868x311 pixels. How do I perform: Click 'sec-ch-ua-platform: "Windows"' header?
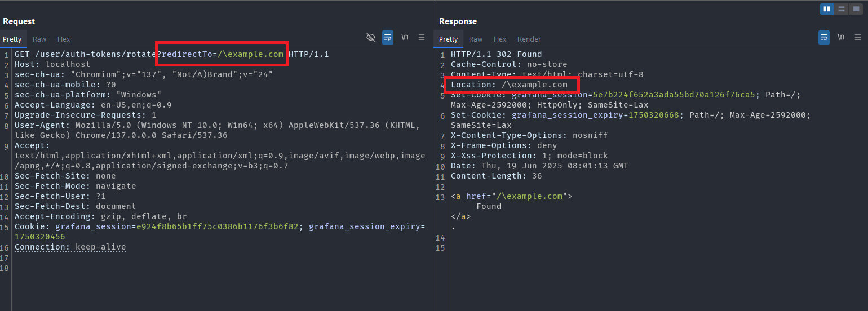(88, 95)
